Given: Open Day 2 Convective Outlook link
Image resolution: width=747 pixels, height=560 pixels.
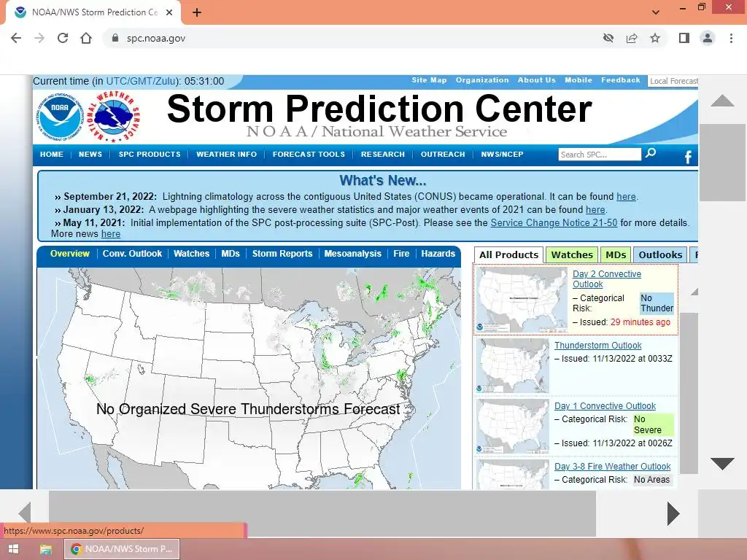Looking at the screenshot, I should [x=606, y=279].
